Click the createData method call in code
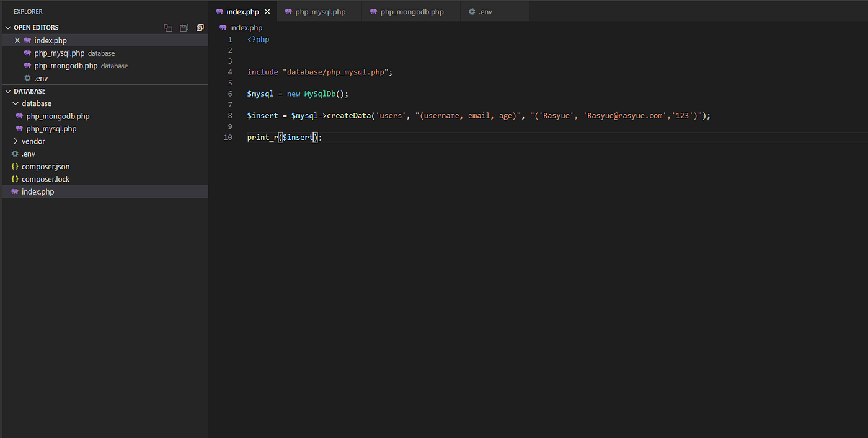Screen dimensions: 868x438 point(349,116)
